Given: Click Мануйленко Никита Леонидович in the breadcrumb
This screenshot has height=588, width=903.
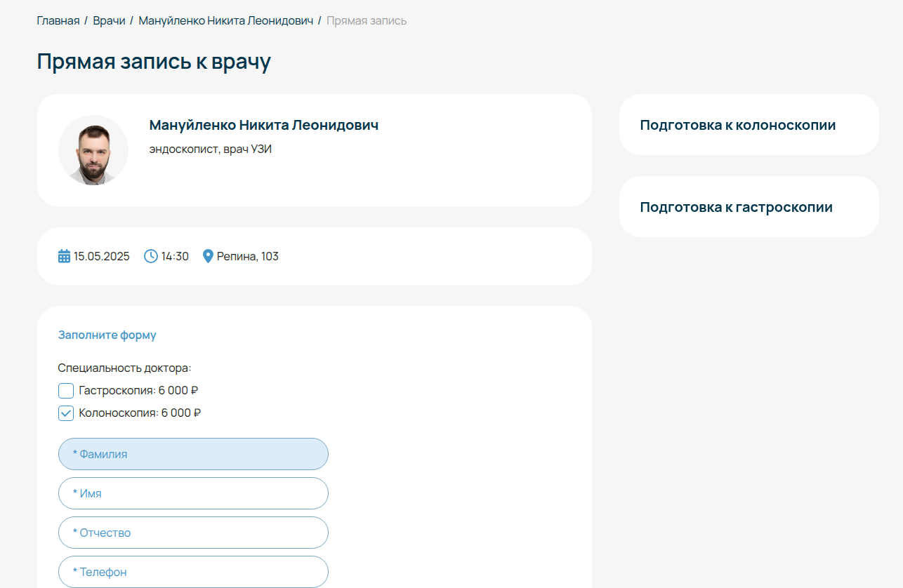Looking at the screenshot, I should coord(225,20).
